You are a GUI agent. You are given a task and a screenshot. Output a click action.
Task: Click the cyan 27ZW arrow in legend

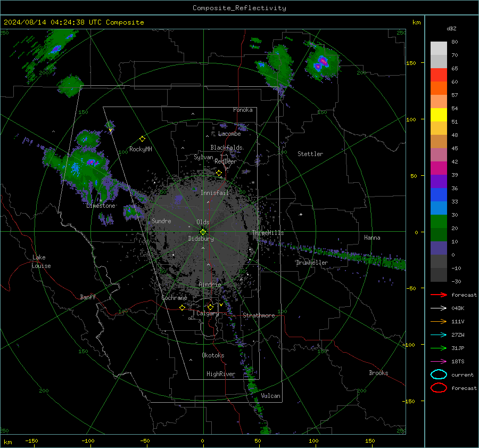[x=439, y=335]
